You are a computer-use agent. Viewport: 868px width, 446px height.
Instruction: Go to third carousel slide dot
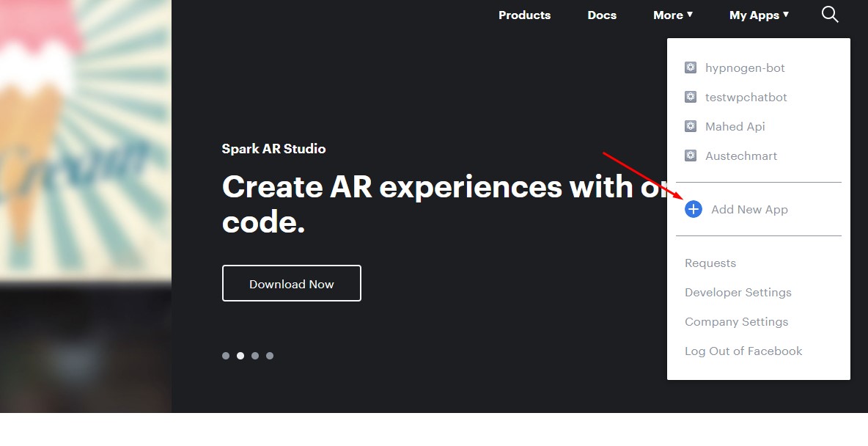coord(255,356)
